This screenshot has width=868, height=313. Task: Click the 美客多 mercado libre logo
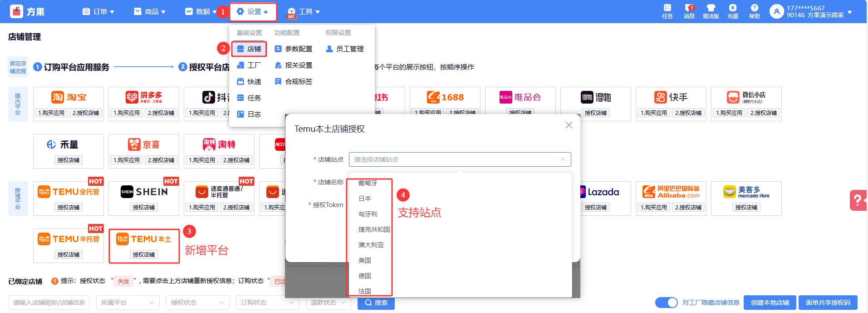pyautogui.click(x=746, y=192)
